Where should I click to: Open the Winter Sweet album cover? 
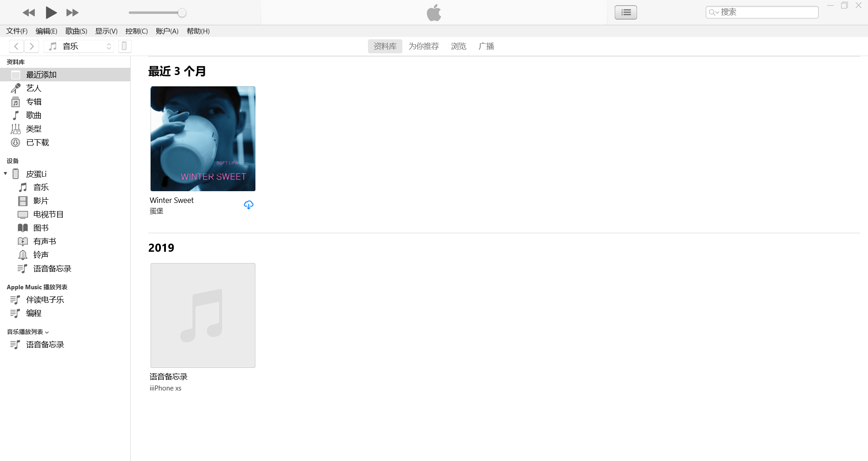(203, 139)
